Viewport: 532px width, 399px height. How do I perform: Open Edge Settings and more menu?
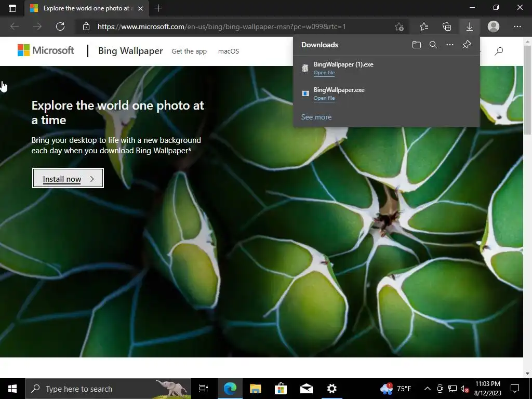517,26
